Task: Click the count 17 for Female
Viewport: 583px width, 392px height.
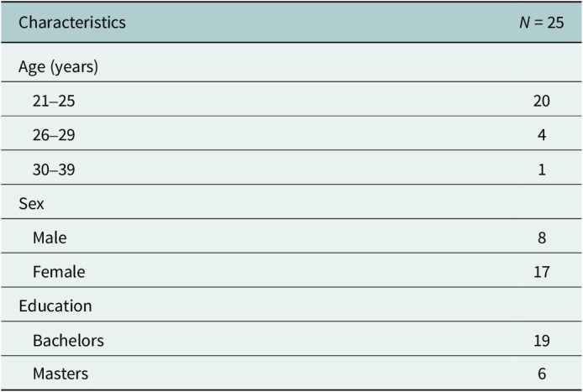Action: click(x=541, y=272)
